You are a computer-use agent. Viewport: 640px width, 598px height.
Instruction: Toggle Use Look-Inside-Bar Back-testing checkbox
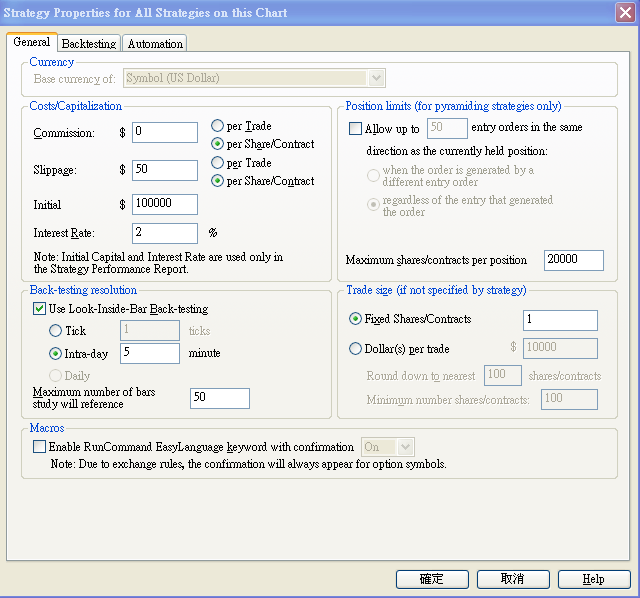pyautogui.click(x=39, y=309)
